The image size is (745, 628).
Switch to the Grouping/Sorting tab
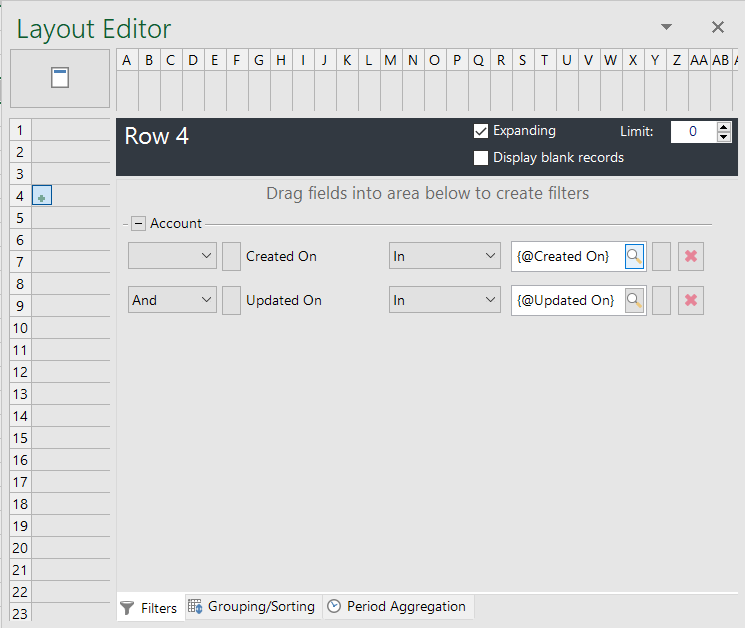252,607
